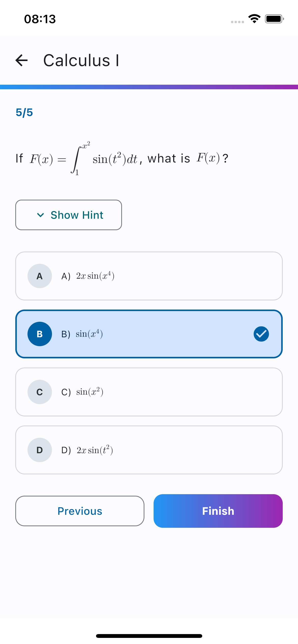Viewport: 298px width, 644px height.
Task: Click the Previous button
Action: 79,511
